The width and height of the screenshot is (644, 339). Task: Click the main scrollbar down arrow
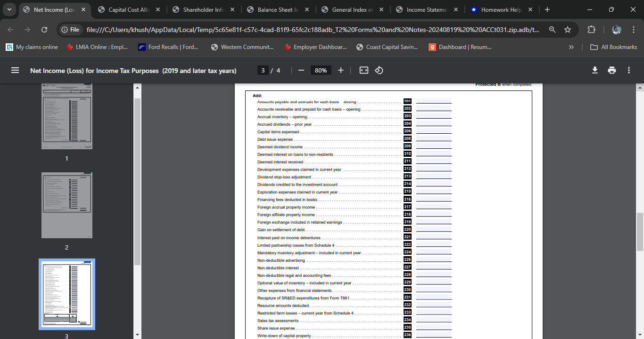pos(640,335)
